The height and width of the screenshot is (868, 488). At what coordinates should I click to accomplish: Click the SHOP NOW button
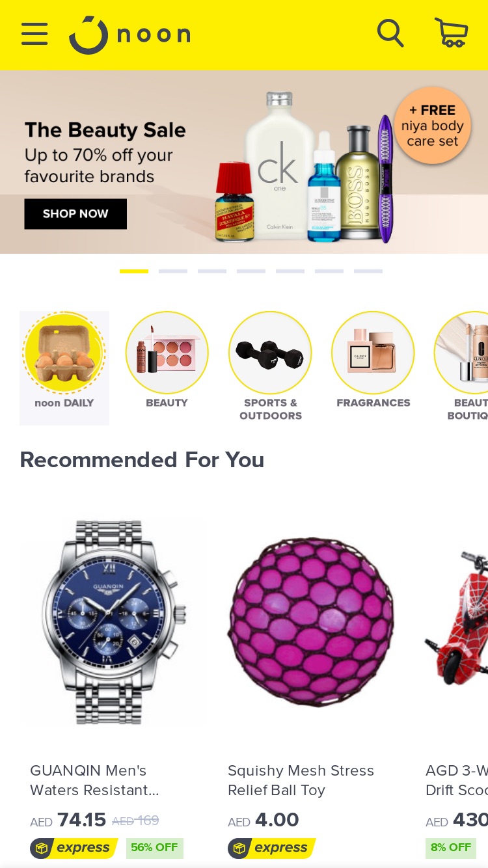coord(75,214)
